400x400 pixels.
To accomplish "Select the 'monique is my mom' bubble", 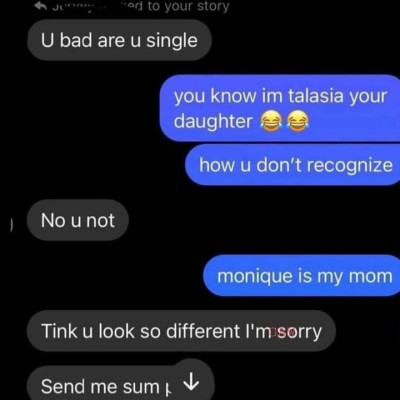I will click(x=302, y=276).
